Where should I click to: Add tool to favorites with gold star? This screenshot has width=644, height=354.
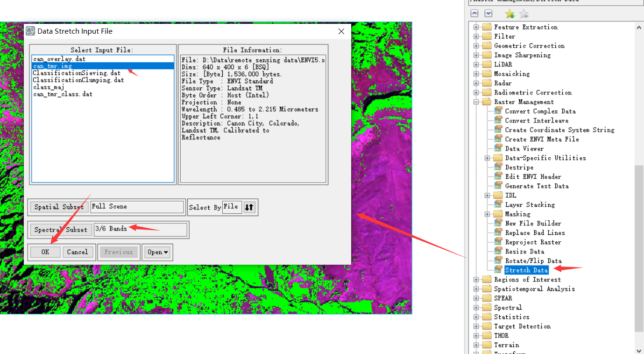510,14
